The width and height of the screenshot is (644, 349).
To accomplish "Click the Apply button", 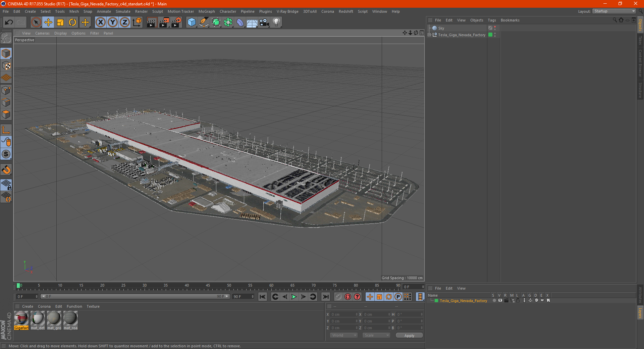I will (409, 336).
